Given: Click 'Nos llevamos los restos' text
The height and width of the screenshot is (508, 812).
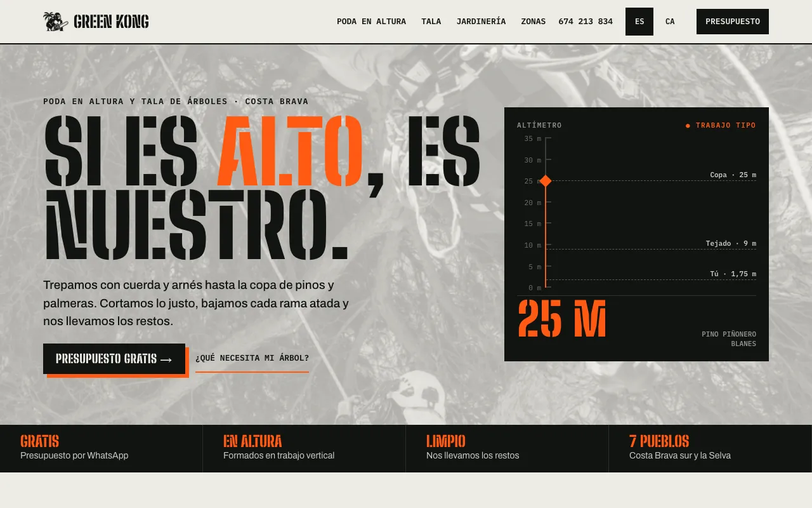Looking at the screenshot, I should (473, 455).
